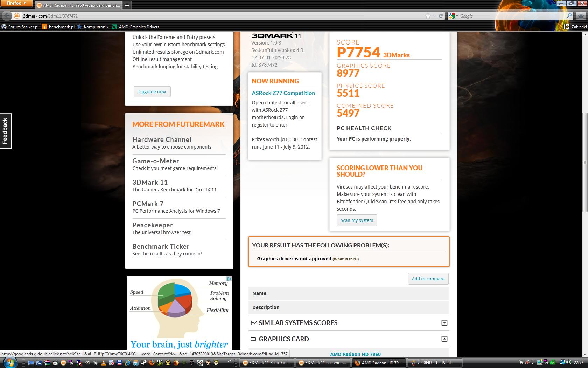
Task: Click the Scan my system button
Action: pyautogui.click(x=357, y=220)
